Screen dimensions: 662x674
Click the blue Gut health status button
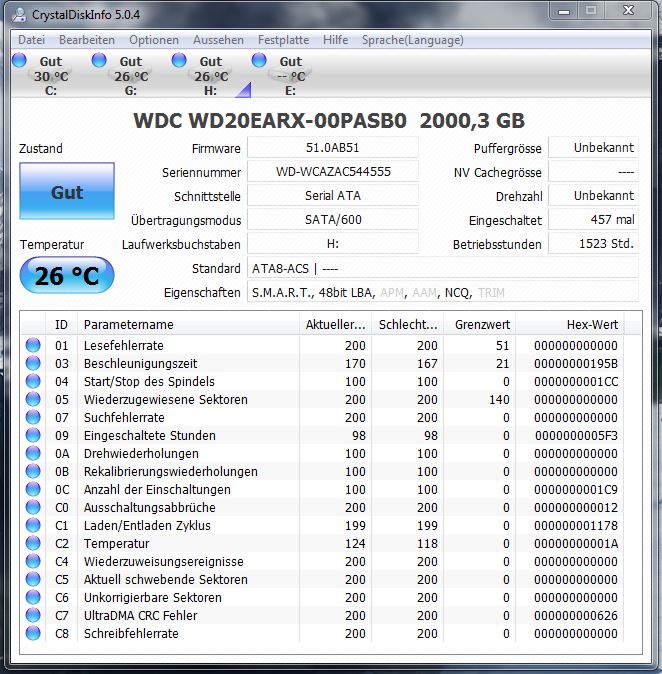tap(67, 191)
